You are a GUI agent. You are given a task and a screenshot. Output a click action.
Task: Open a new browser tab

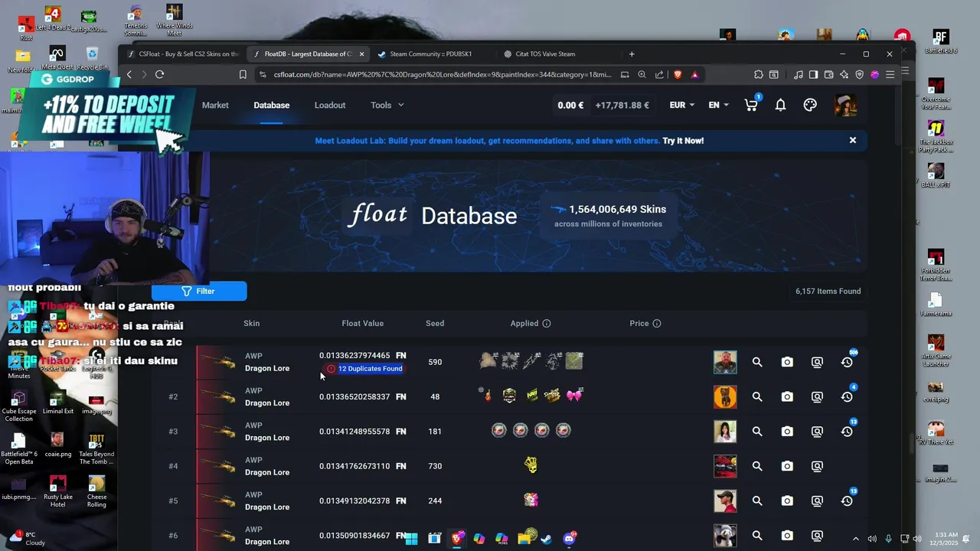tap(632, 54)
